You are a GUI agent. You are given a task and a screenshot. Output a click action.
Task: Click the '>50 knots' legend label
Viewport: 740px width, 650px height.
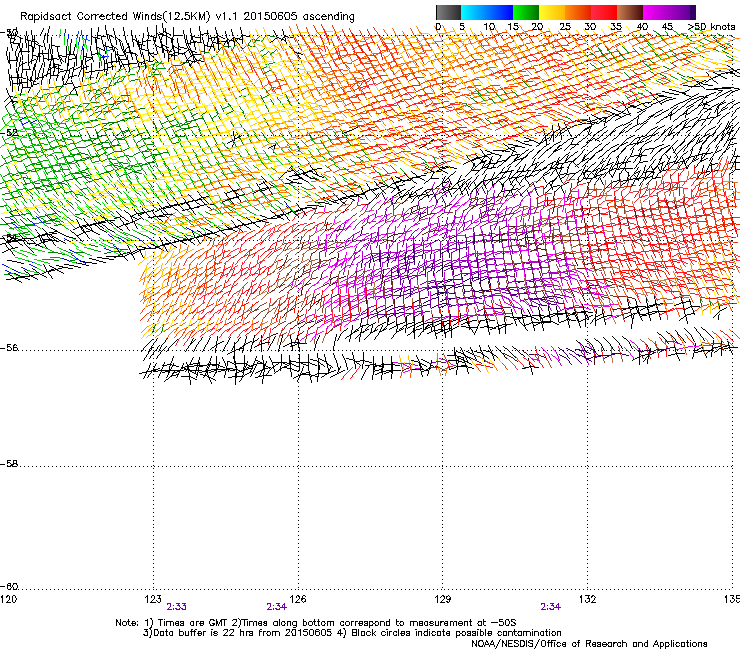tap(711, 27)
